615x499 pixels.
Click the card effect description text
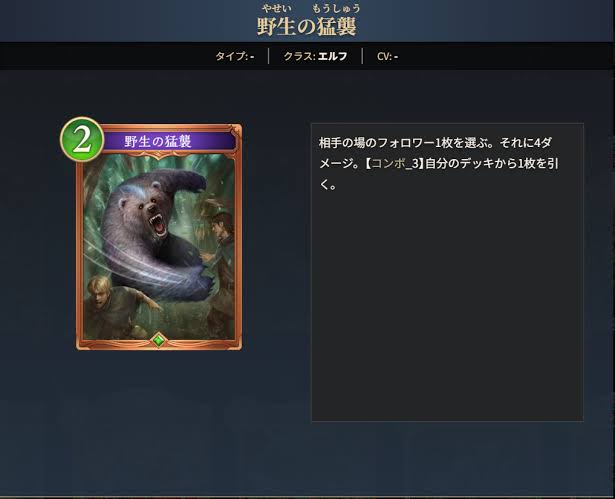tap(439, 163)
